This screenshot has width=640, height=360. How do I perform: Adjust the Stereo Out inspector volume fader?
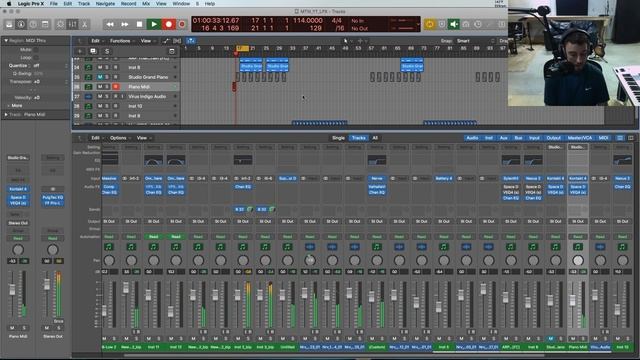coord(47,284)
